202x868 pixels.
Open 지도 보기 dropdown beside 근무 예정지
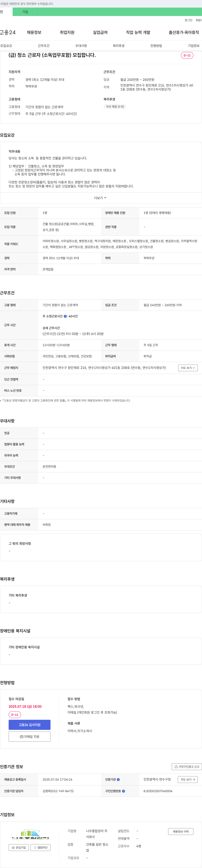[188, 368]
